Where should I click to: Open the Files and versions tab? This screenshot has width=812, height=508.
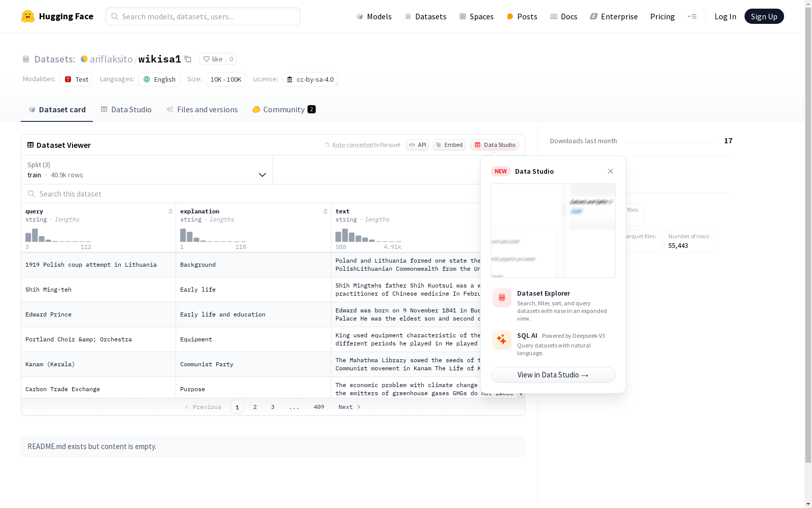click(202, 109)
